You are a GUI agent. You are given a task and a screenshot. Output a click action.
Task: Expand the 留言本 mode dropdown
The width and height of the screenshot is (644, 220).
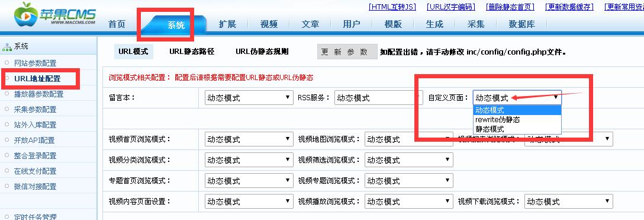coord(249,98)
